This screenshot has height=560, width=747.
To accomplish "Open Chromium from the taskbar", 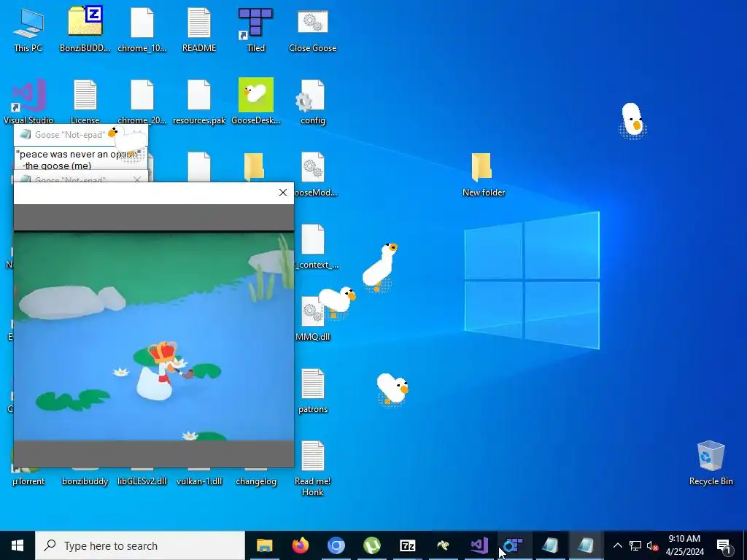I will click(x=336, y=545).
